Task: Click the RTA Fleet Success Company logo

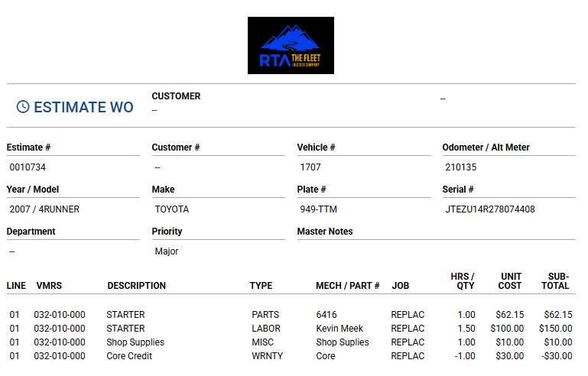Action: coord(291,46)
